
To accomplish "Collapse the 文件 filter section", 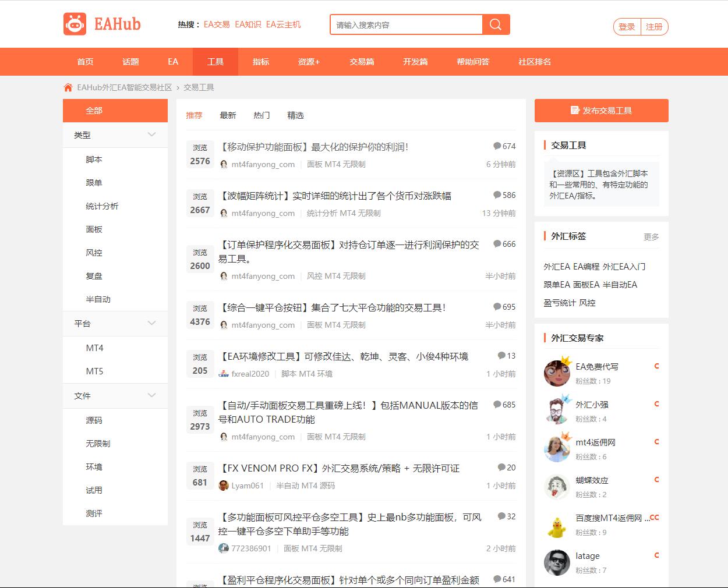I will point(151,395).
